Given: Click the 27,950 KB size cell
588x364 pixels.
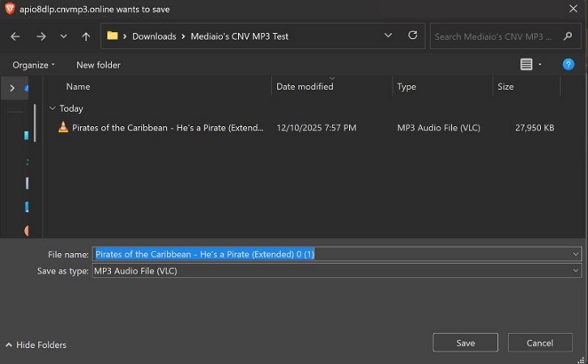Looking at the screenshot, I should pyautogui.click(x=535, y=128).
